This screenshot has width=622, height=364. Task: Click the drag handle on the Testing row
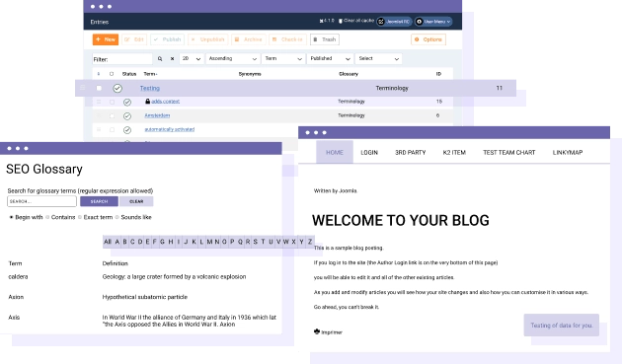(83, 88)
